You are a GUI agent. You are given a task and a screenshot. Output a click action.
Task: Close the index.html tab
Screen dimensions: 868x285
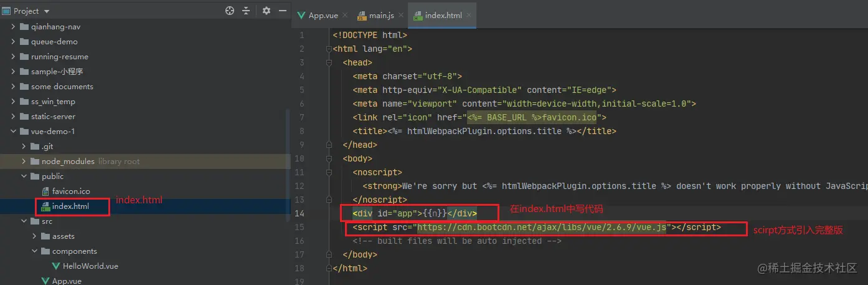(x=469, y=15)
